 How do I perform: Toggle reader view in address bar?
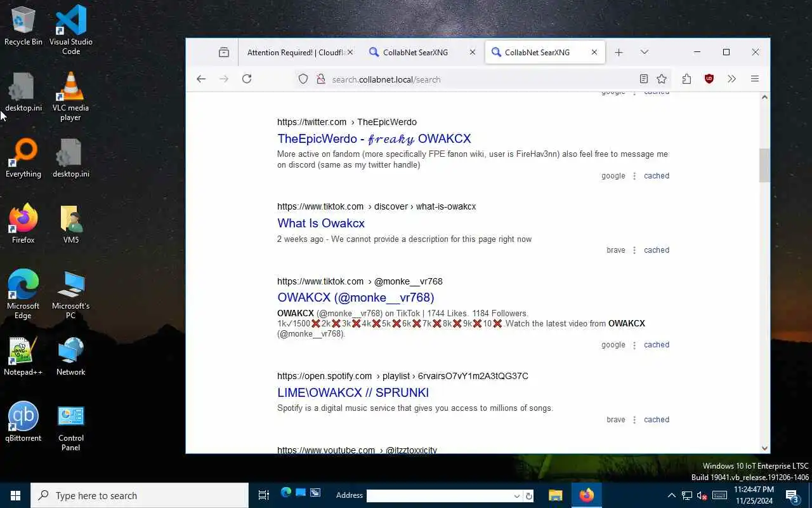644,79
